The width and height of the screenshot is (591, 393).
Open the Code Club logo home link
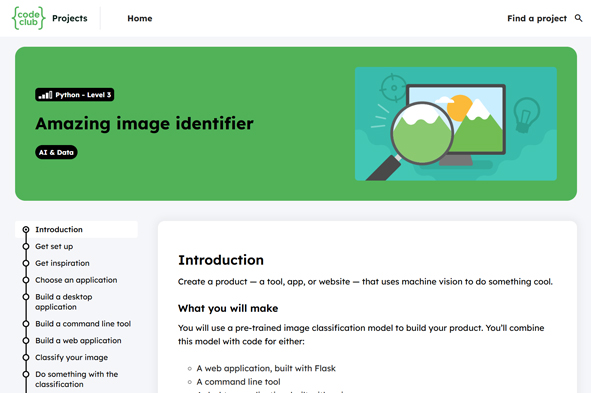29,18
